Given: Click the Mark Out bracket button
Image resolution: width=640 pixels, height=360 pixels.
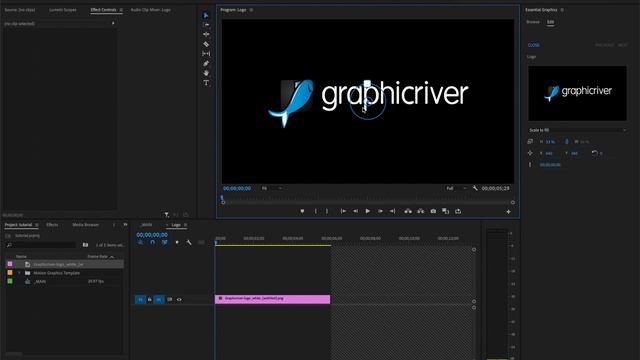Looking at the screenshot, I should 327,211.
